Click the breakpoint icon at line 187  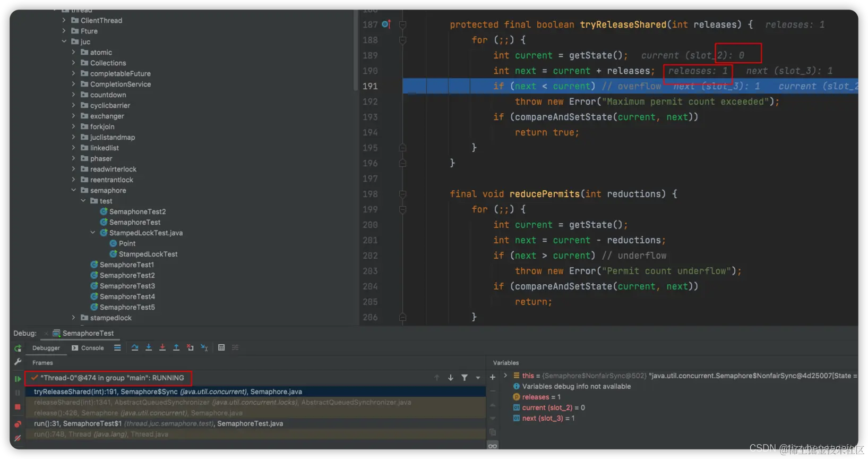coord(386,24)
